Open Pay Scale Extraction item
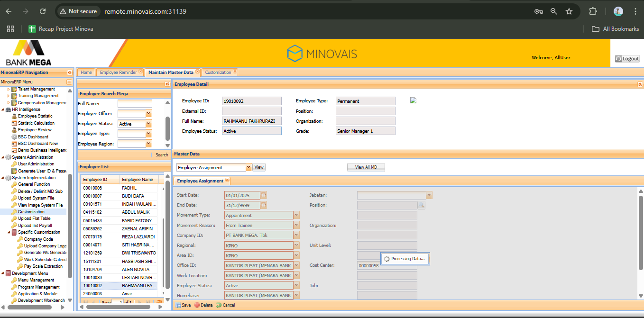 [x=43, y=266]
